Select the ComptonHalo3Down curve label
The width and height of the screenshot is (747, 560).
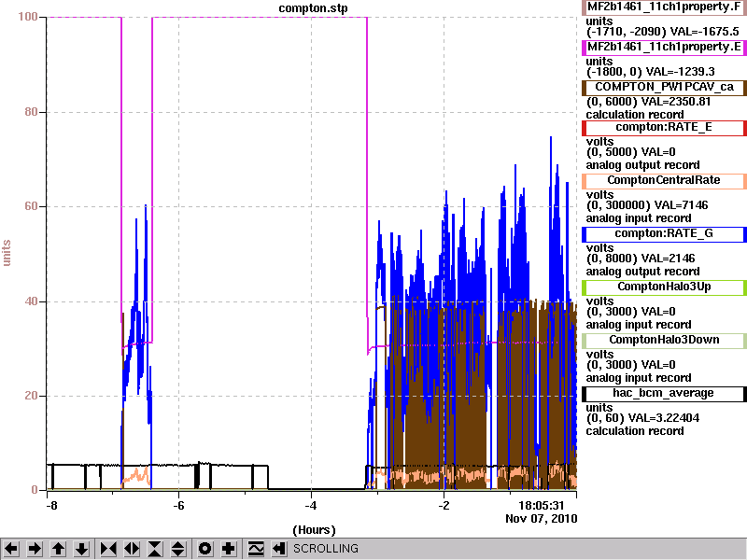(664, 340)
